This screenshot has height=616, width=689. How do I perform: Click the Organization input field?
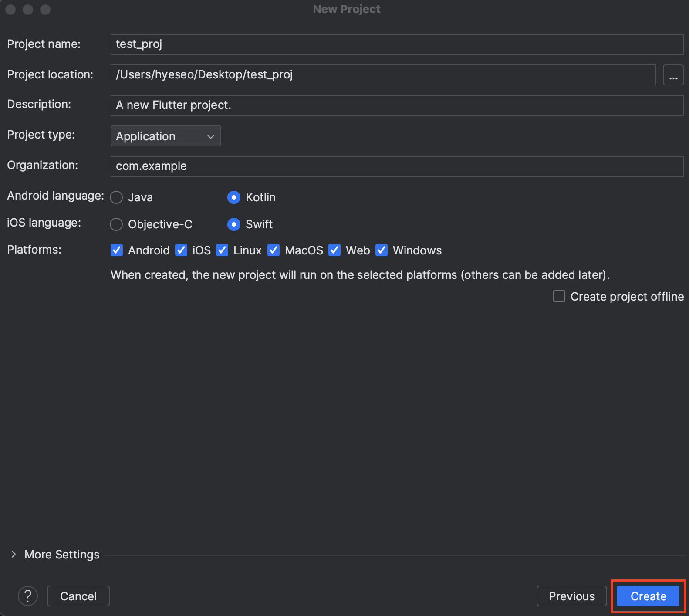coord(397,166)
